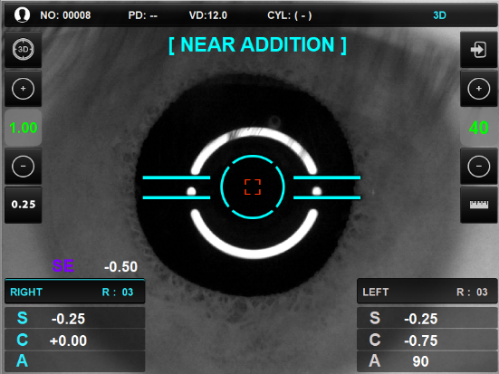Decrease near addition with left minus button
This screenshot has width=499, height=374.
tap(23, 166)
